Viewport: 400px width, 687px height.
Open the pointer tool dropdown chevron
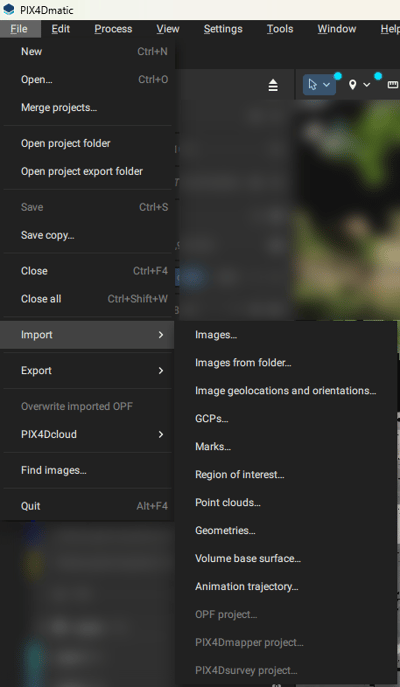coord(326,85)
